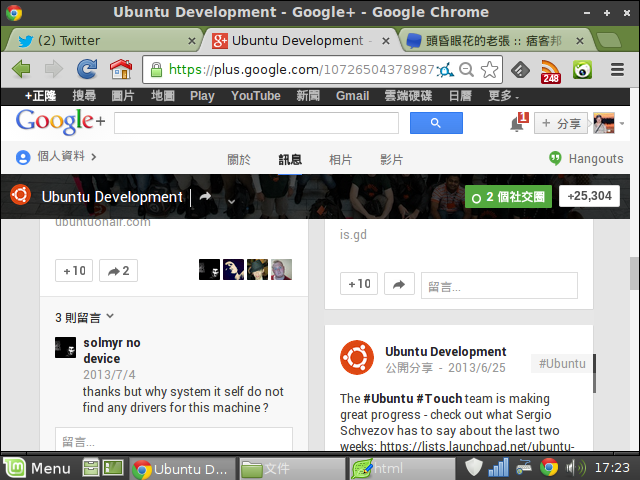This screenshot has height=480, width=640.
Task: Click +10 on the ubuntuonair.com post
Action: (x=74, y=271)
